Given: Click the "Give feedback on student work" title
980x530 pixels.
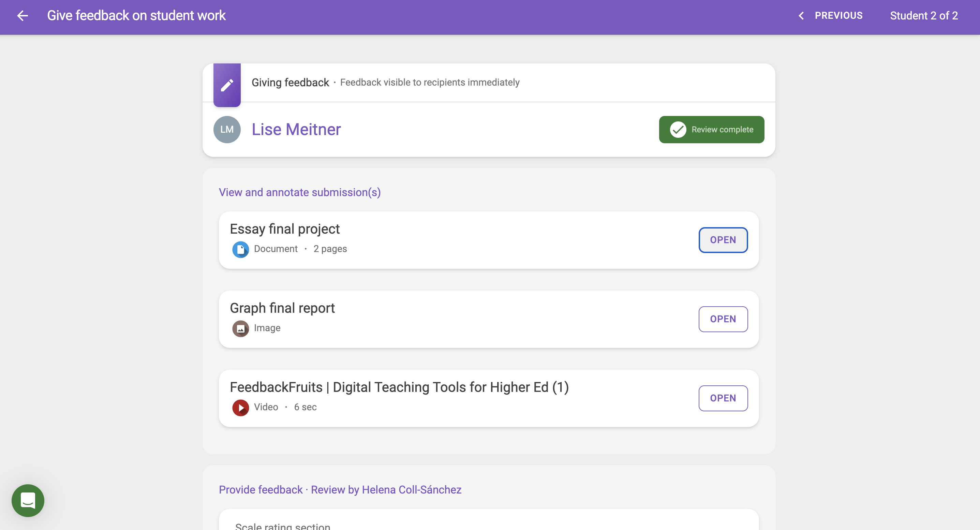Looking at the screenshot, I should [x=136, y=16].
